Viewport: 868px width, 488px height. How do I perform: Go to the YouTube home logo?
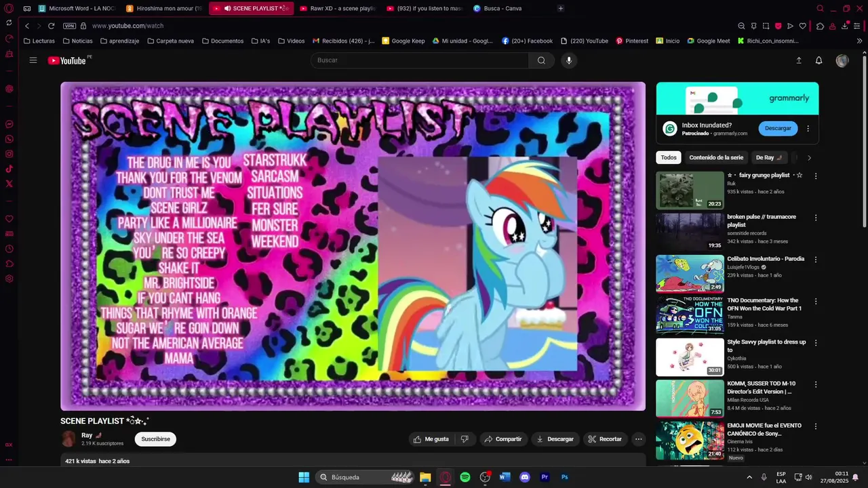coord(67,60)
